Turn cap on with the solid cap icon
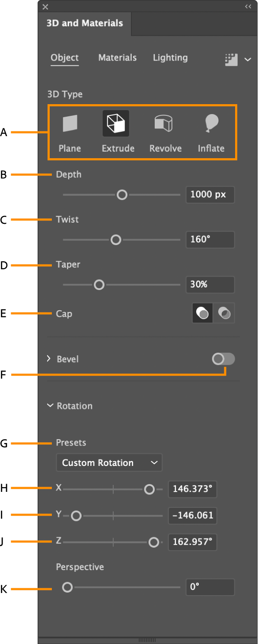Screen dimensions: 258x644 203,313
